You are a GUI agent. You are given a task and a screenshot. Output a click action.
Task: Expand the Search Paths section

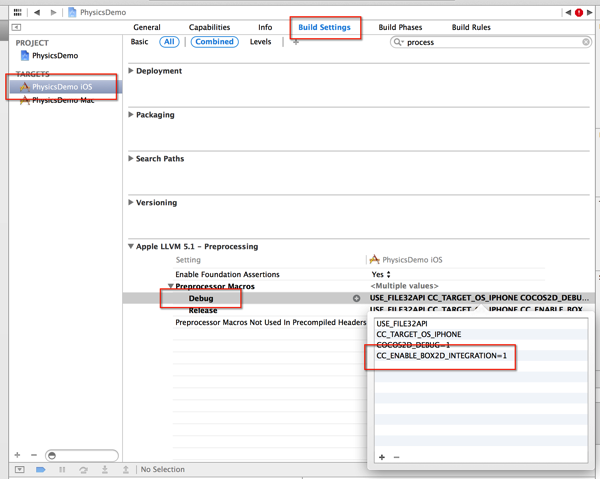click(x=131, y=158)
